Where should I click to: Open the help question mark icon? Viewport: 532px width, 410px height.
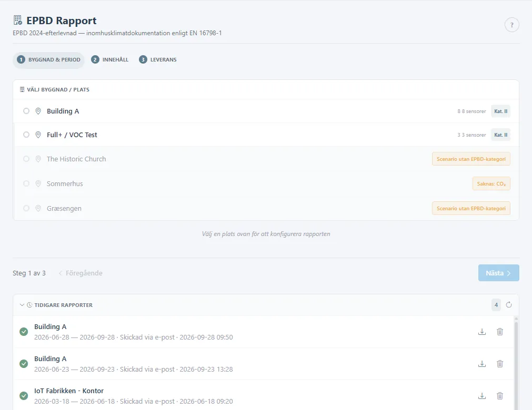pos(511,25)
